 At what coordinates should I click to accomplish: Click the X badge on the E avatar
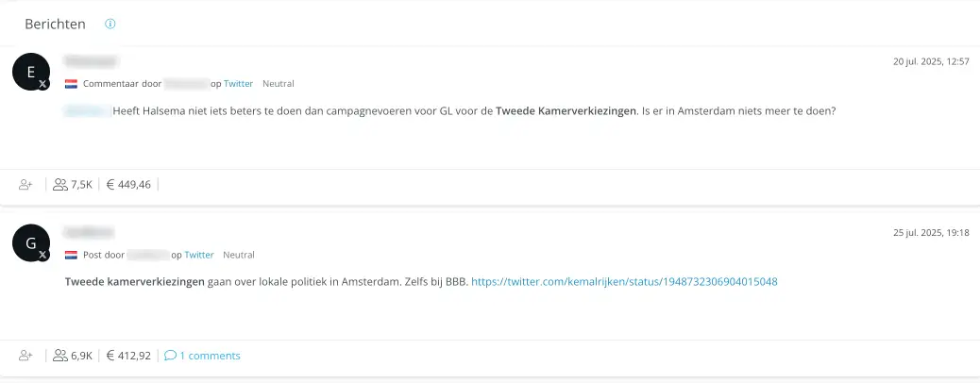[x=42, y=85]
